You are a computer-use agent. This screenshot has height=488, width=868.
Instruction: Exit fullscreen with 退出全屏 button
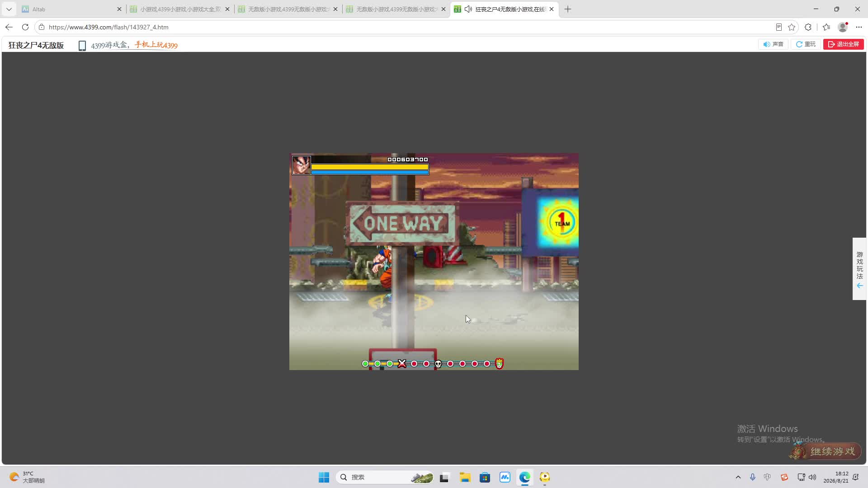[844, 44]
